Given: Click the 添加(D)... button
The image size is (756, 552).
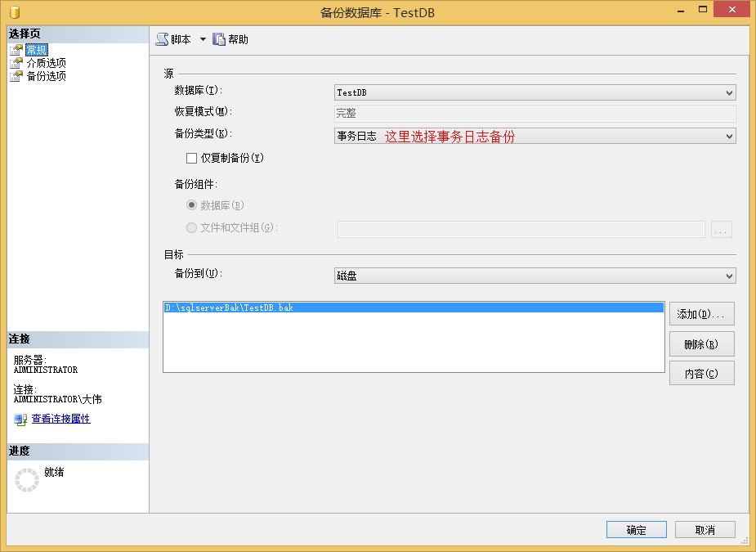Looking at the screenshot, I should [x=701, y=314].
